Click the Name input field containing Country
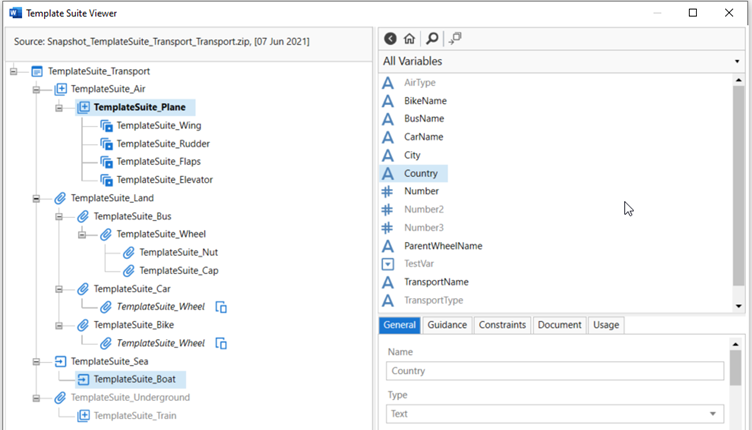This screenshot has width=752, height=430. 555,371
